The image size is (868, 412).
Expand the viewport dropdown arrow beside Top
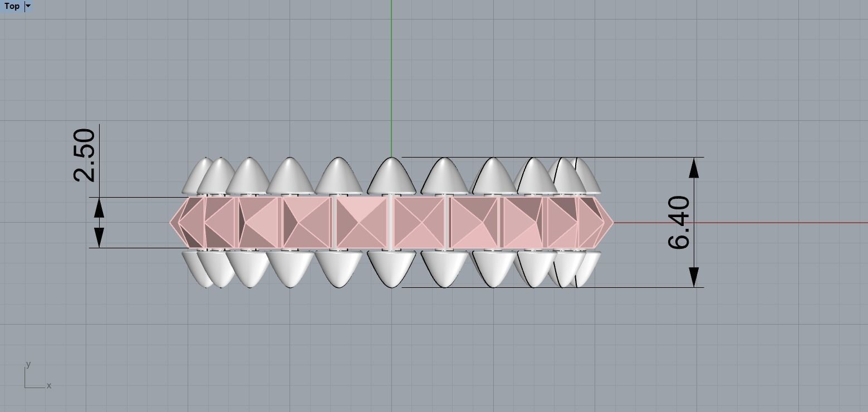pos(28,6)
